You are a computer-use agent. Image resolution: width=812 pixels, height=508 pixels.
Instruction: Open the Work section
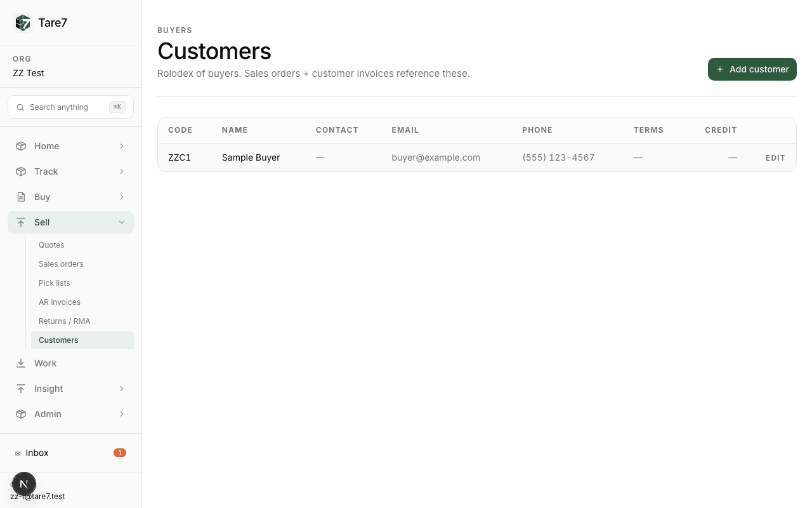coord(70,363)
